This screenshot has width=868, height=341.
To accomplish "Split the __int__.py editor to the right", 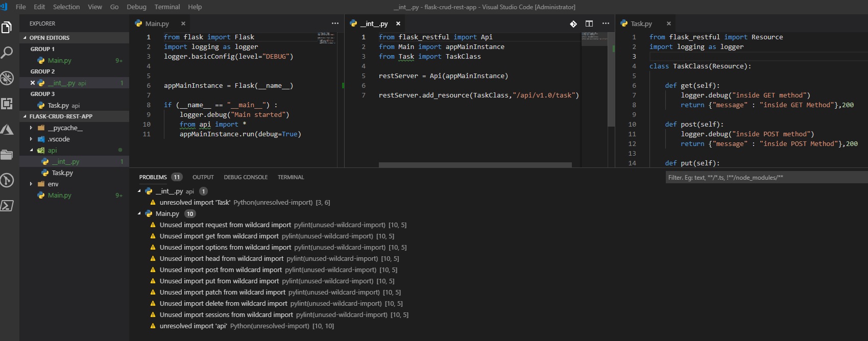I will (x=589, y=23).
